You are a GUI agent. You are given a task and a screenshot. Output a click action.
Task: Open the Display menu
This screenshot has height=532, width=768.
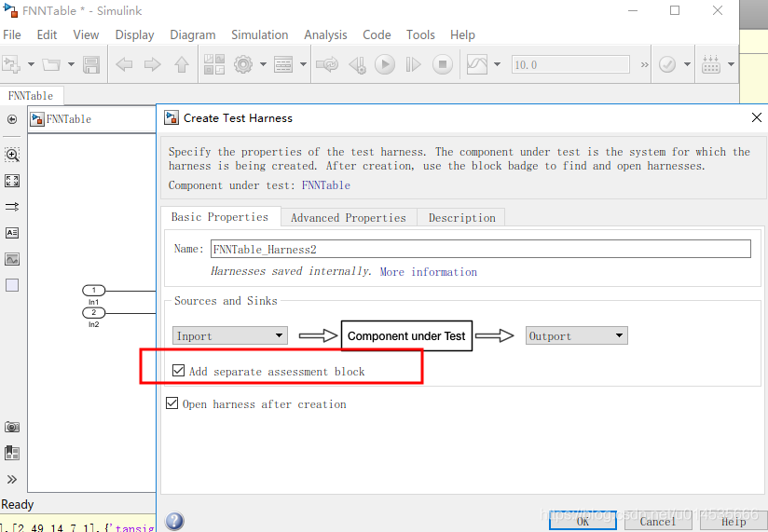point(134,34)
